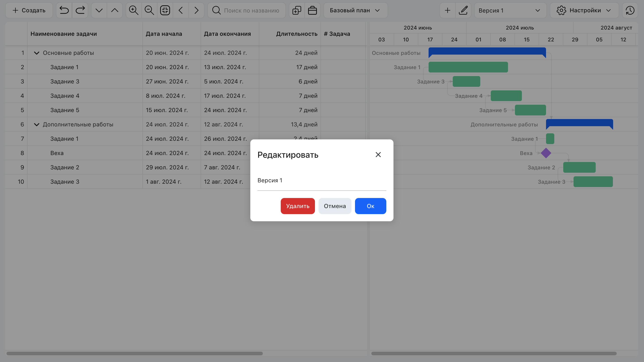Select the Задание 4 row name
Screen dimensions: 644x362
point(65,96)
